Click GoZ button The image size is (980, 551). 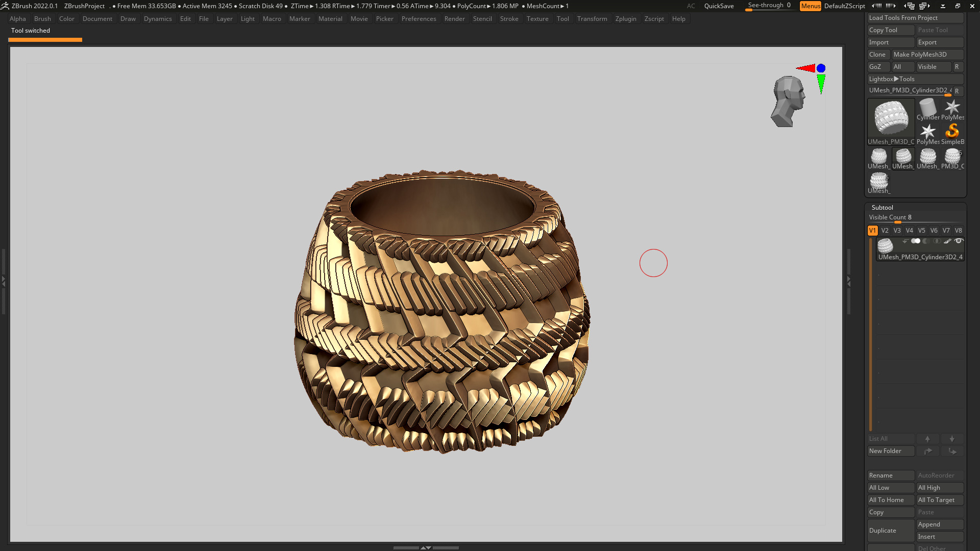click(878, 67)
